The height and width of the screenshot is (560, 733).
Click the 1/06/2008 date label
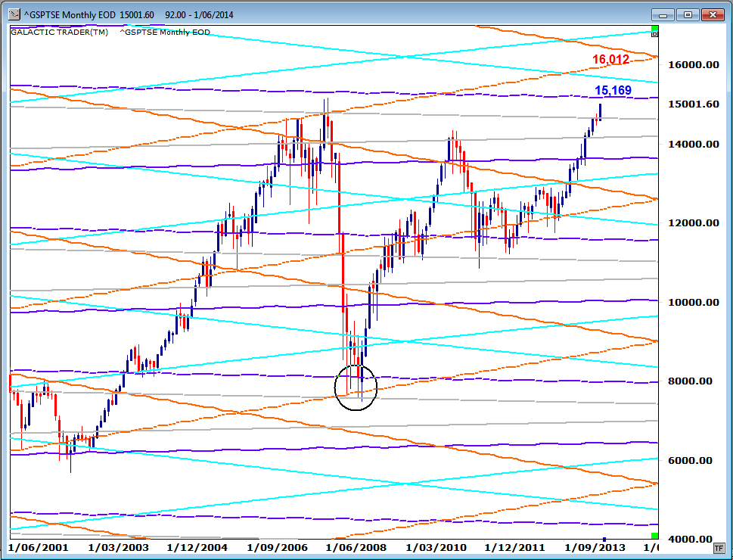[x=356, y=547]
